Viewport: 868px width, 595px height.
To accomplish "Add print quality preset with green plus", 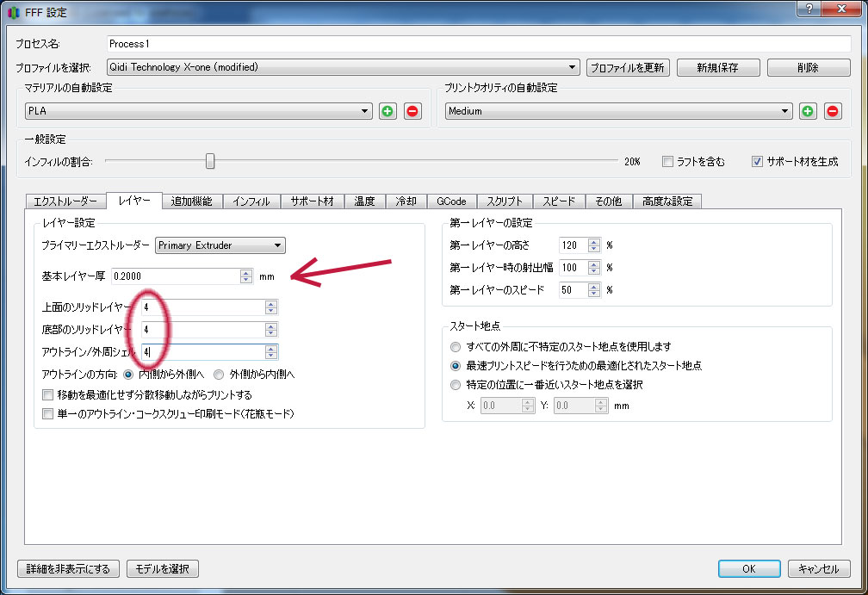I will click(808, 111).
